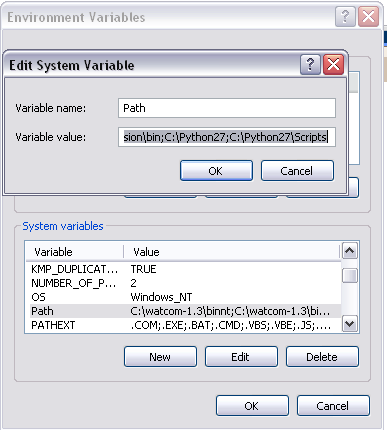
Task: Close the Environment Variables window
Action: pos(368,16)
